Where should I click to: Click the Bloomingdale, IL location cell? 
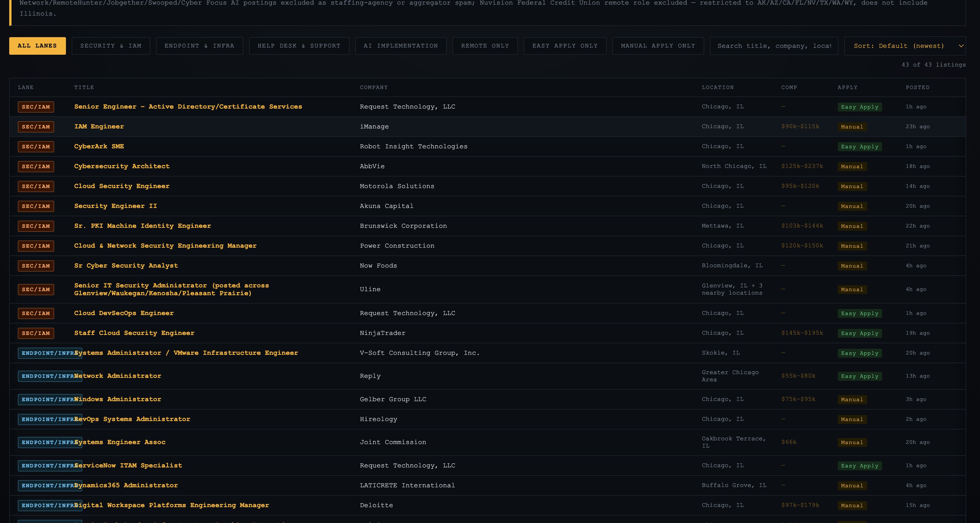tap(732, 265)
